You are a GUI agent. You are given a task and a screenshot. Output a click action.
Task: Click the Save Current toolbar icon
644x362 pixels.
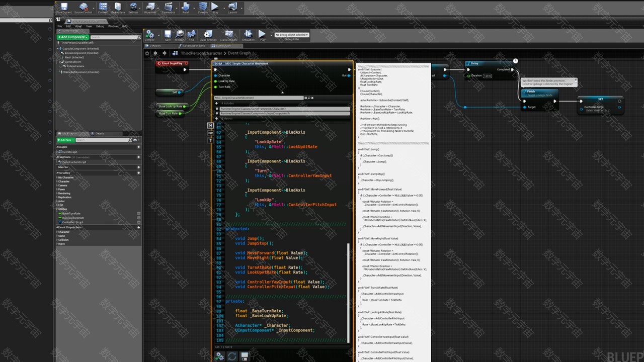pos(64,8)
